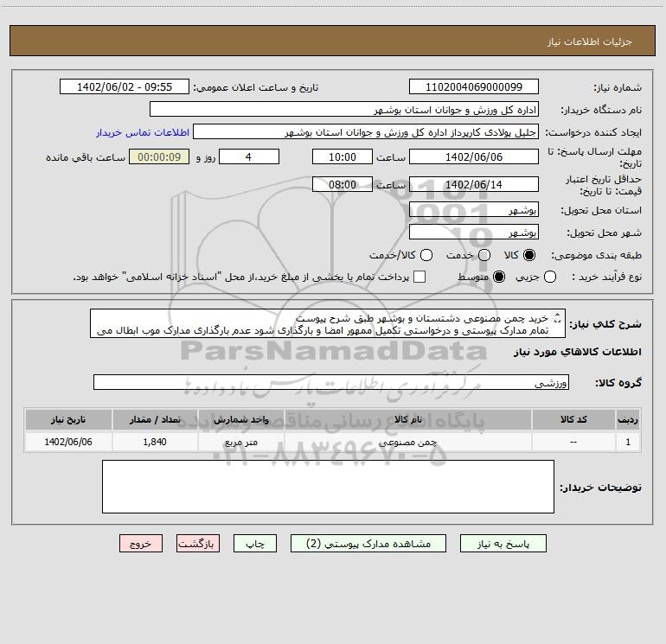The image size is (666, 644).
Task: Select the کالا radio button
Action: 529,255
